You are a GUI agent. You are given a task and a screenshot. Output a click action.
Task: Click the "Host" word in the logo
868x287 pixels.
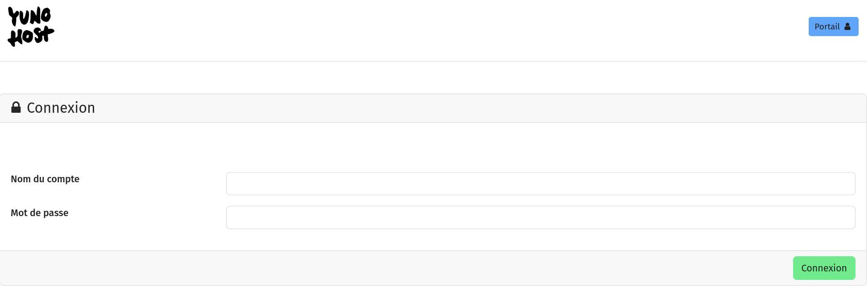click(x=31, y=36)
